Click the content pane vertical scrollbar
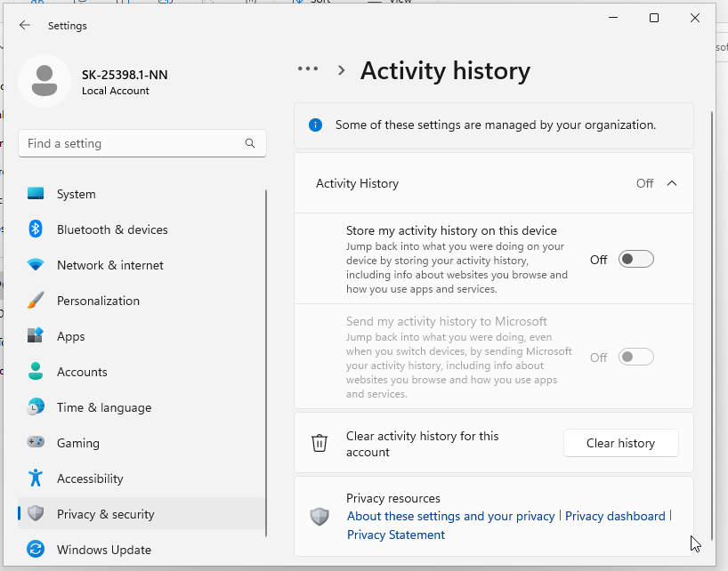 [x=712, y=325]
